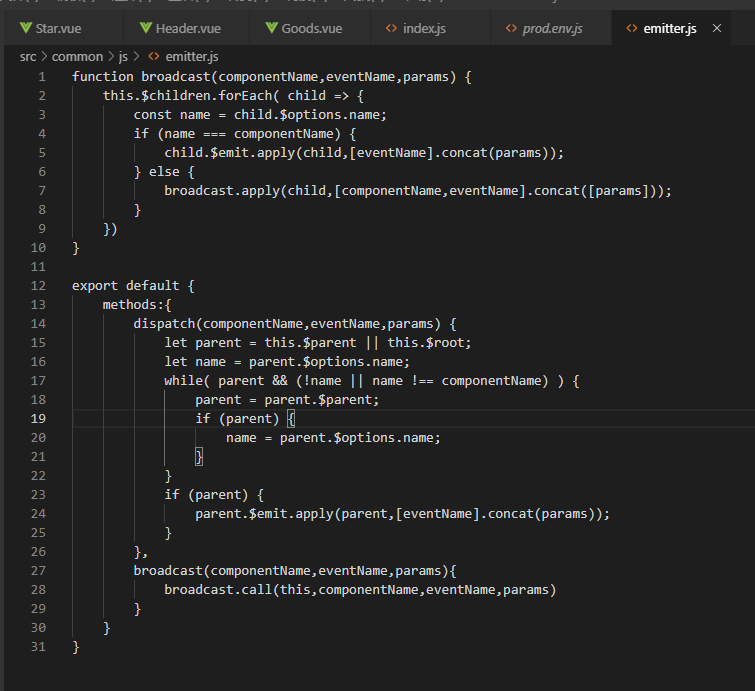Close the emitter.js tab

pyautogui.click(x=717, y=28)
